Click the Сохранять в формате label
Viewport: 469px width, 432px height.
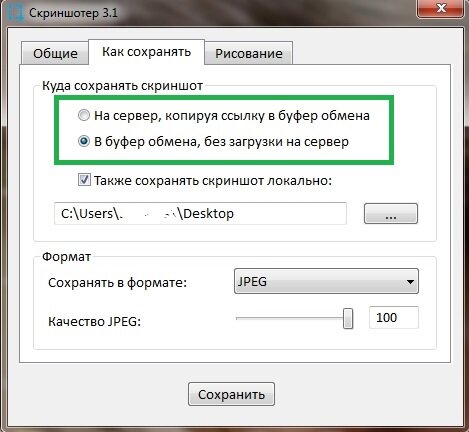pos(117,283)
